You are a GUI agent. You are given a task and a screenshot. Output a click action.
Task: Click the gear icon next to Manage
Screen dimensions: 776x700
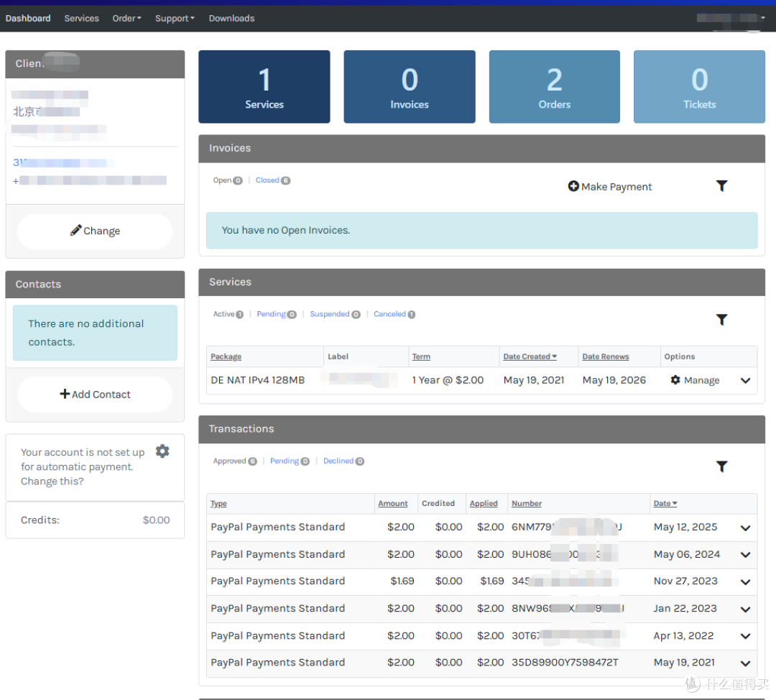(675, 379)
